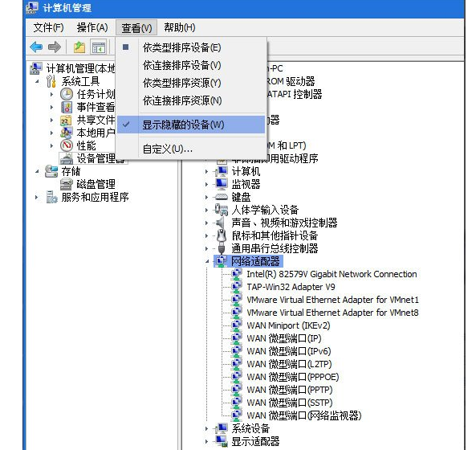Open the 文件(F) menu
Image resolution: width=476 pixels, height=450 pixels.
49,27
